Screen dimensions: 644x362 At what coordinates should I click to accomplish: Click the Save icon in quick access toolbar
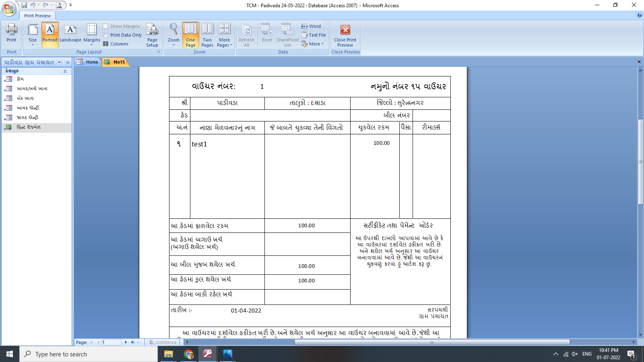coord(25,4)
